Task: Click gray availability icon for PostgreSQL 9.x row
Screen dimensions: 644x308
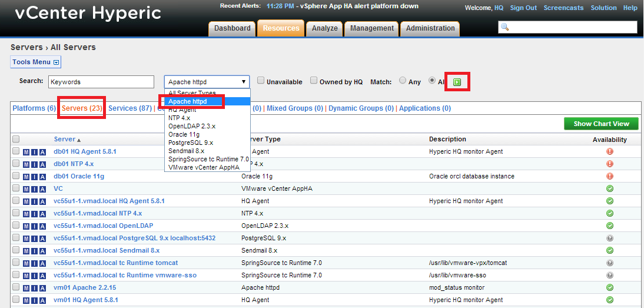Action: (x=609, y=238)
